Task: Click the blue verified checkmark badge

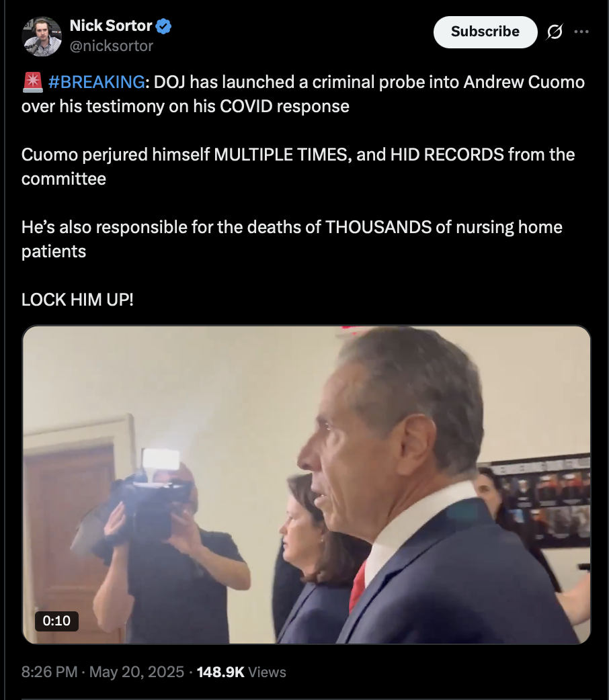Action: pyautogui.click(x=163, y=26)
